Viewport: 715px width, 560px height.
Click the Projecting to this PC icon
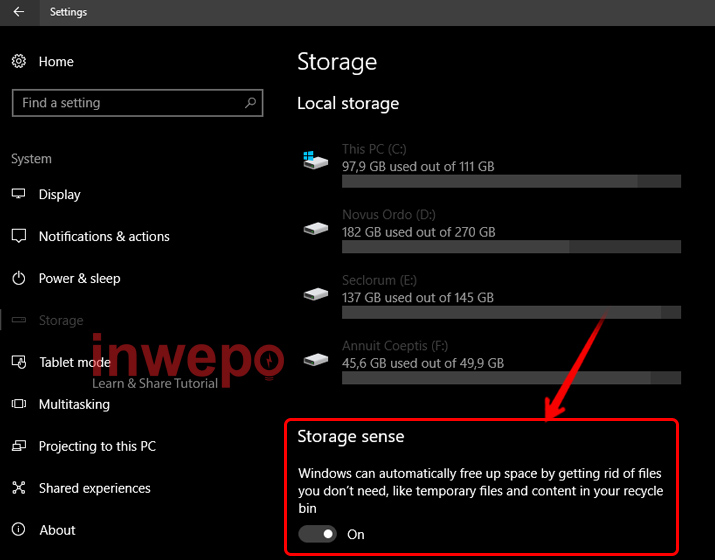click(19, 446)
